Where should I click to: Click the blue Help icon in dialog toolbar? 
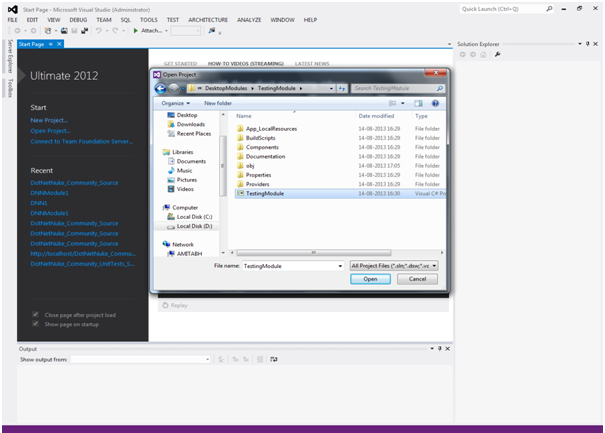[435, 103]
